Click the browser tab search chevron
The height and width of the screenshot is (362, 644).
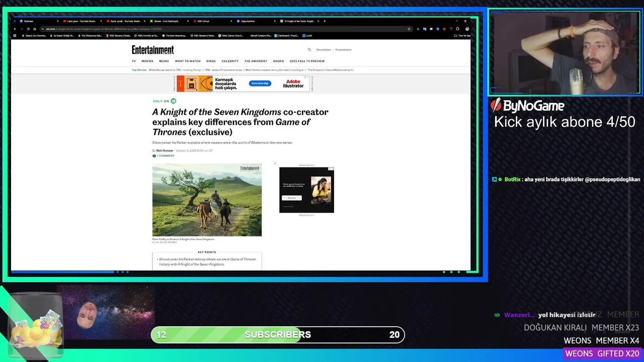click(x=15, y=21)
